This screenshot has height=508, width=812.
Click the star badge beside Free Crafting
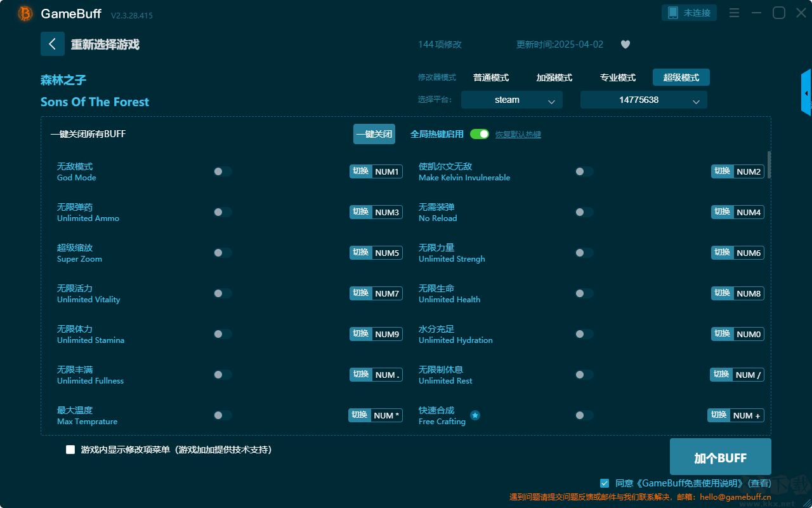(x=475, y=415)
